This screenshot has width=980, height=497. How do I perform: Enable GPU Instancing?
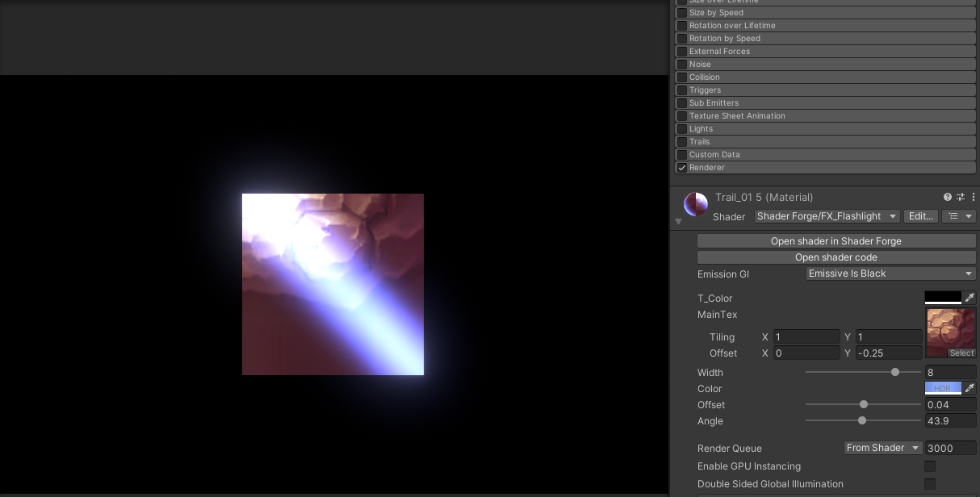[929, 466]
